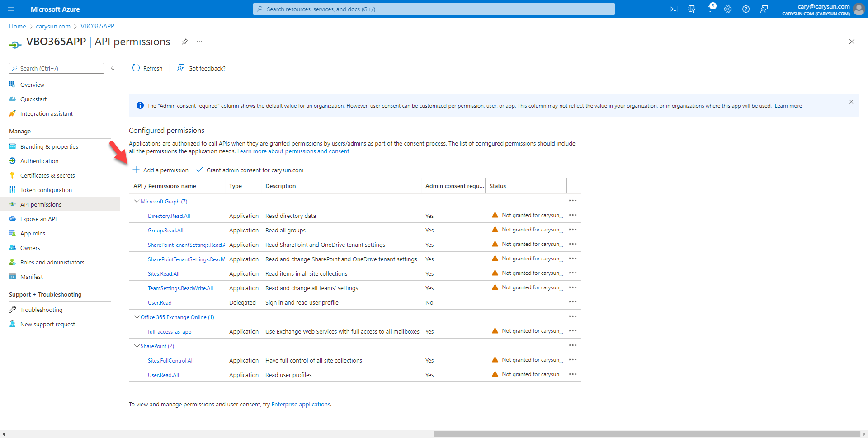Open ellipsis menu for TeamSettings.ReadWrite.All row
Image resolution: width=868 pixels, height=438 pixels.
coord(573,287)
